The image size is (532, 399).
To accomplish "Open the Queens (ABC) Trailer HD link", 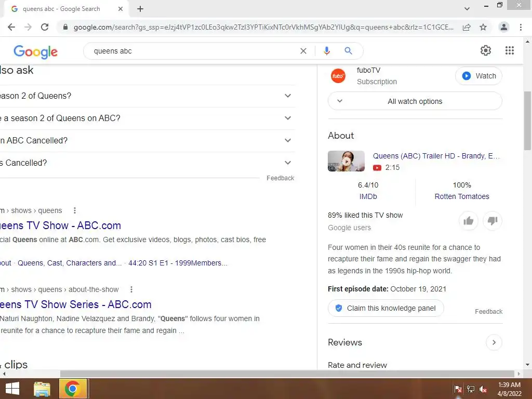I will (436, 156).
